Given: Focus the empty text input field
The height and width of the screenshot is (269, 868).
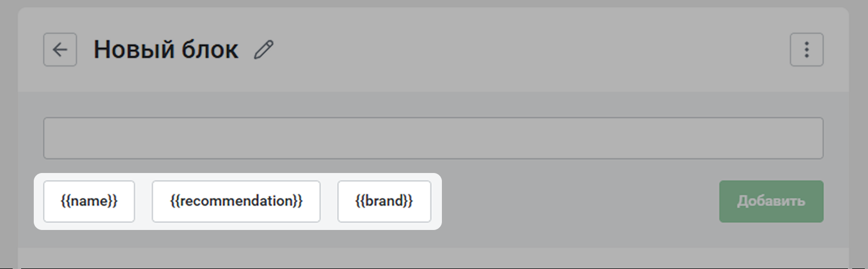Looking at the screenshot, I should click(432, 138).
